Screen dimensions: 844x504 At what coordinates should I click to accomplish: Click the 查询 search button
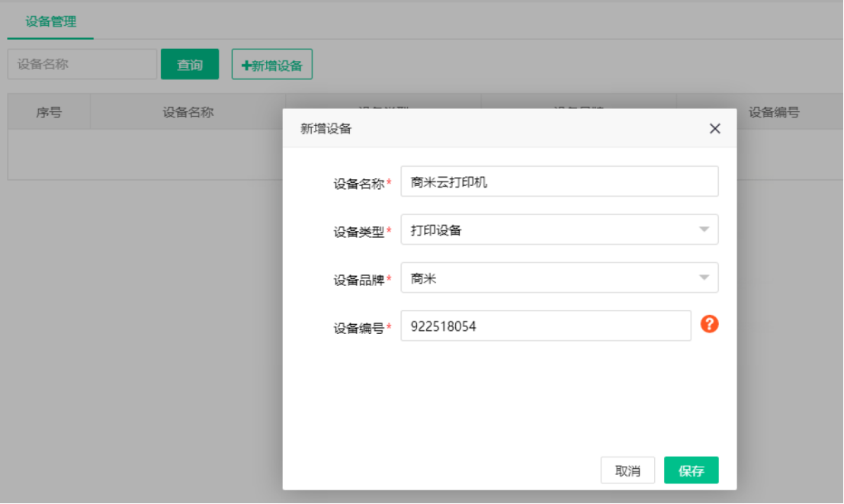pos(190,65)
